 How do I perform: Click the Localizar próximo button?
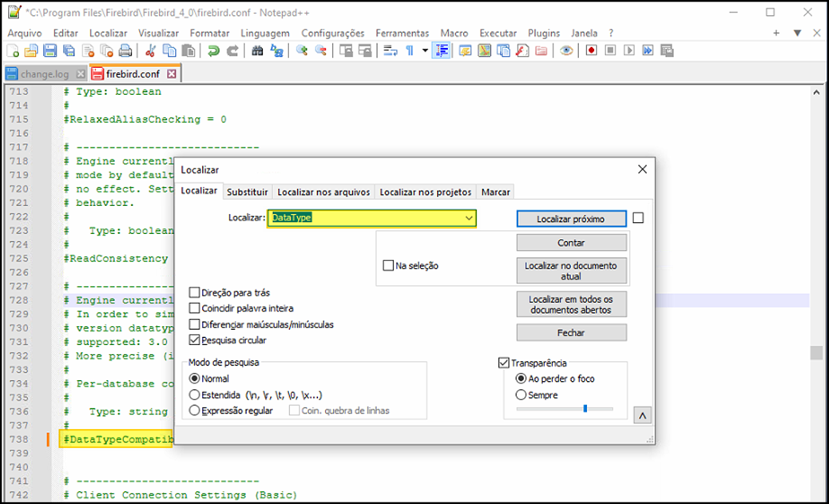(x=571, y=219)
